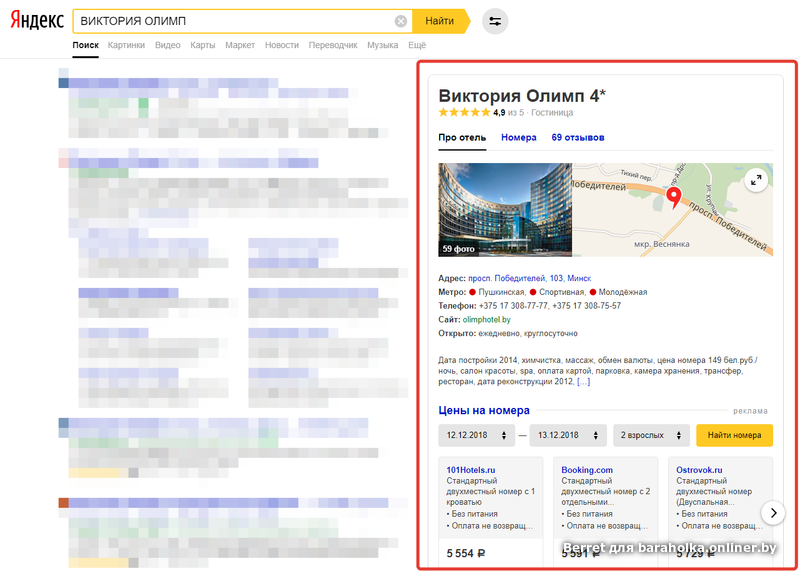
Task: Open the search settings filter icon
Action: tap(495, 21)
